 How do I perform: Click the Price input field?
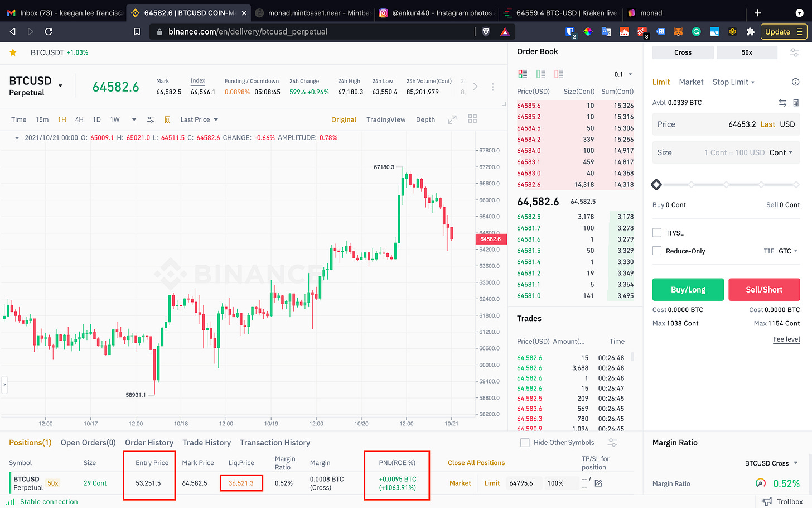coord(726,124)
